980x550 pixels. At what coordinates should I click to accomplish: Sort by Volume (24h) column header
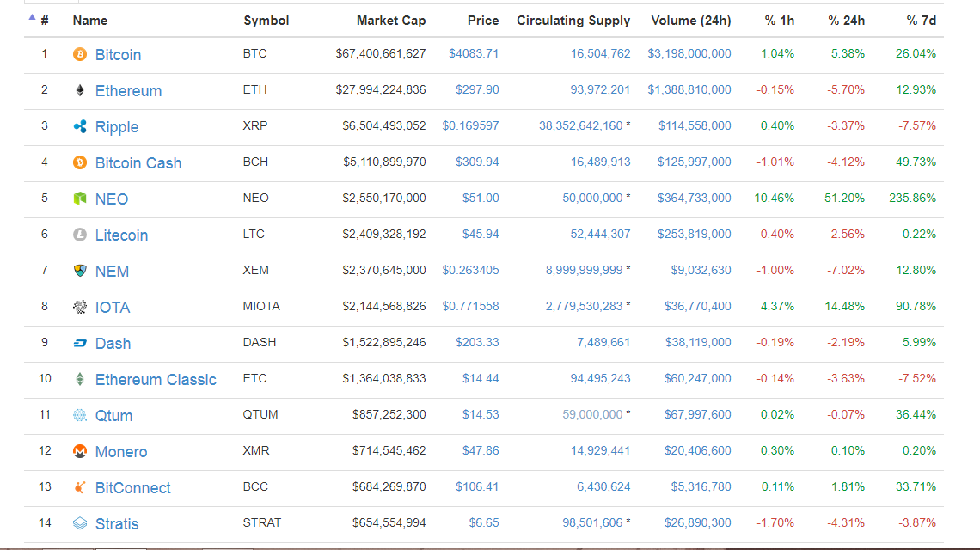(691, 21)
